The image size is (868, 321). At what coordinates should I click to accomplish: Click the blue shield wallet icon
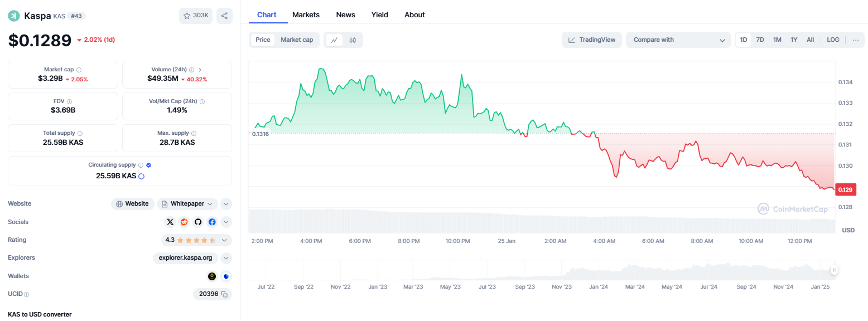pyautogui.click(x=226, y=276)
